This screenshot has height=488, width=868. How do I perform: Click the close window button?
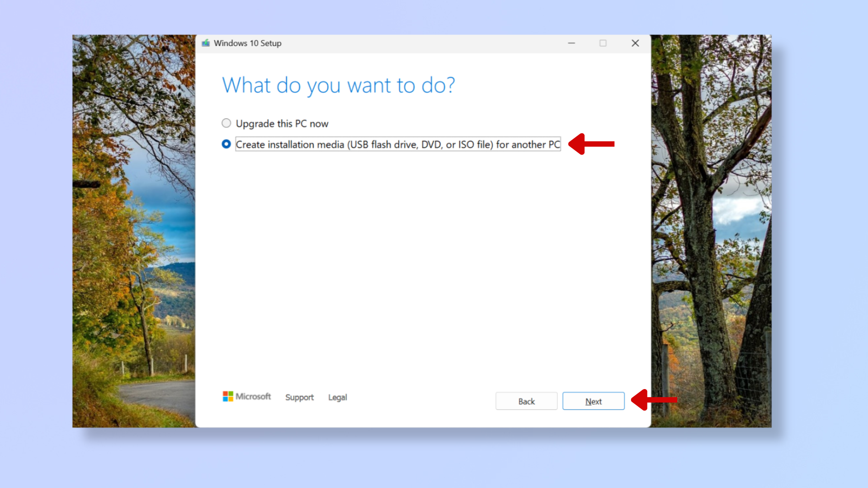tap(635, 43)
